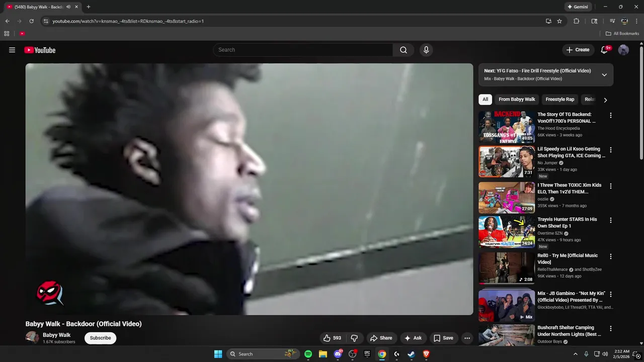Bookmark this page with star icon

coord(559,21)
